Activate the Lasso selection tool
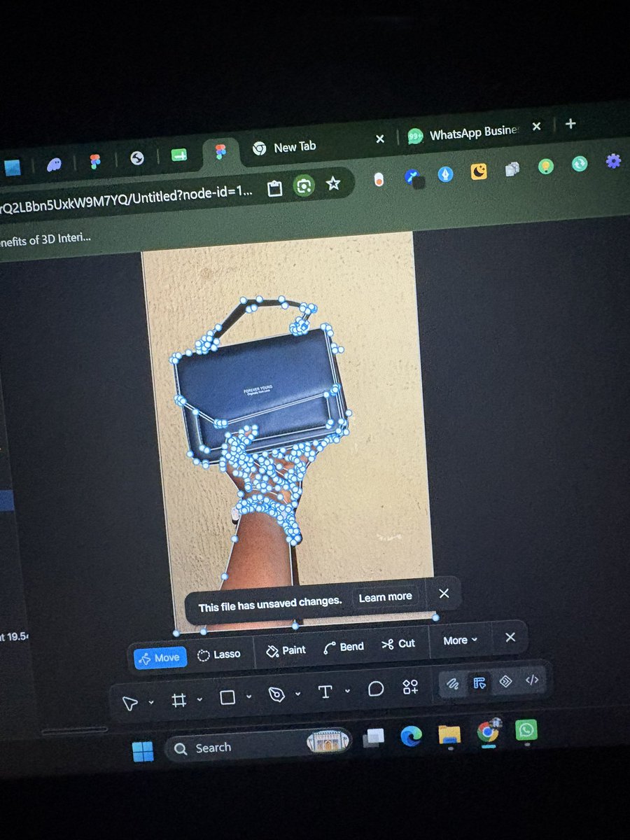This screenshot has width=630, height=840. [218, 654]
